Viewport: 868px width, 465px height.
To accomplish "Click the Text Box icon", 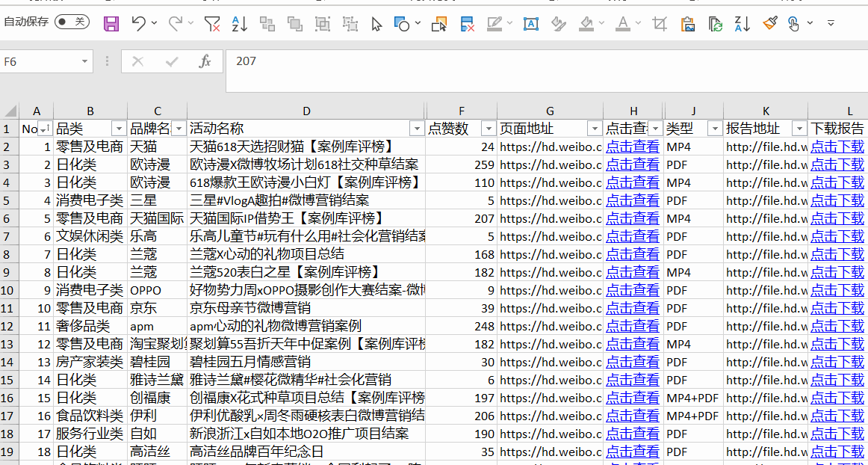I will pyautogui.click(x=531, y=23).
